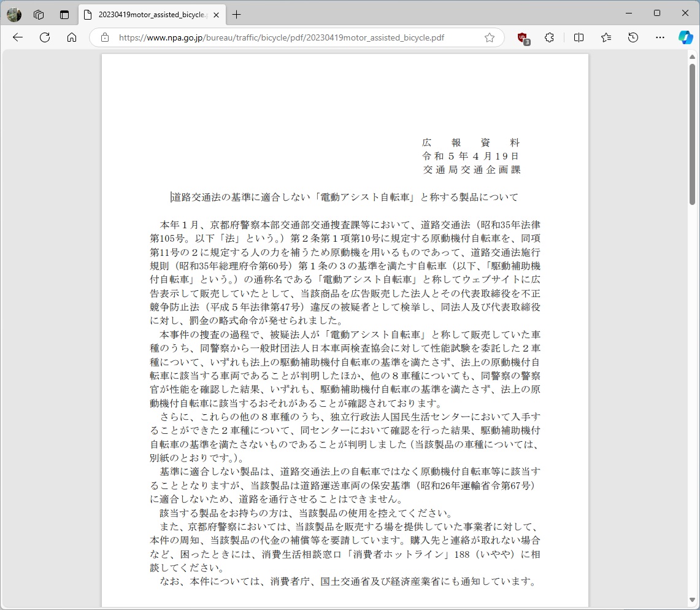Open the Favorites list
700x610 pixels.
click(x=606, y=37)
